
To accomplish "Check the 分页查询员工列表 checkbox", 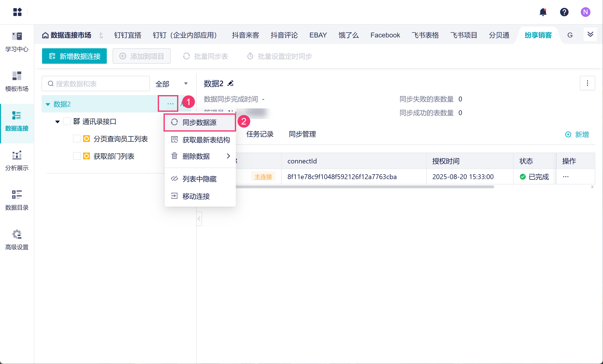I will coord(77,139).
